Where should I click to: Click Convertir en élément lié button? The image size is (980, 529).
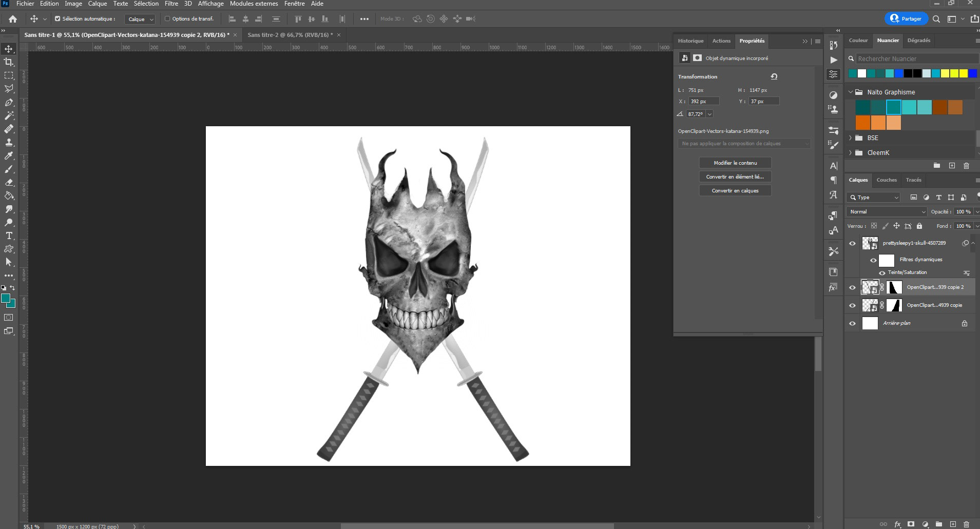[x=735, y=177]
